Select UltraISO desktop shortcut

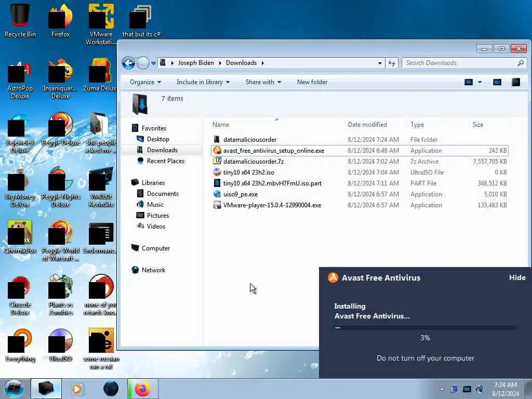tap(60, 345)
